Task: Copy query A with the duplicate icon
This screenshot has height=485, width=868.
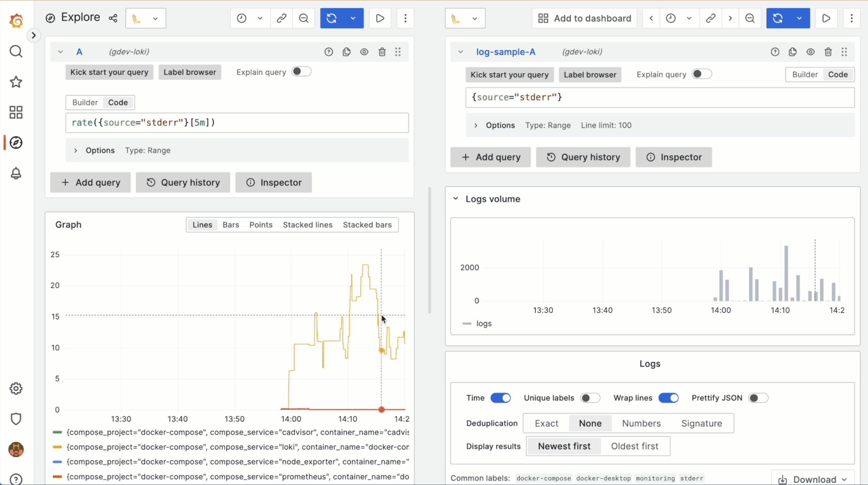Action: click(346, 52)
